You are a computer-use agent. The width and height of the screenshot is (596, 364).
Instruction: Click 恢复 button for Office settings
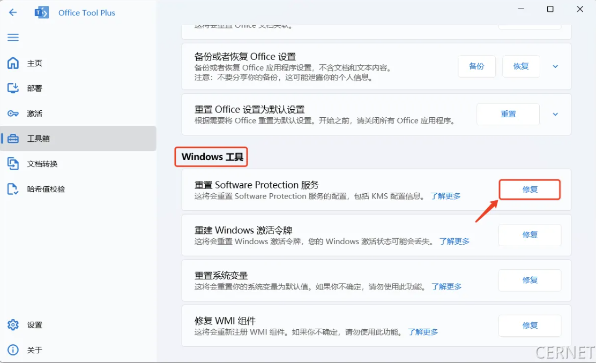[520, 66]
